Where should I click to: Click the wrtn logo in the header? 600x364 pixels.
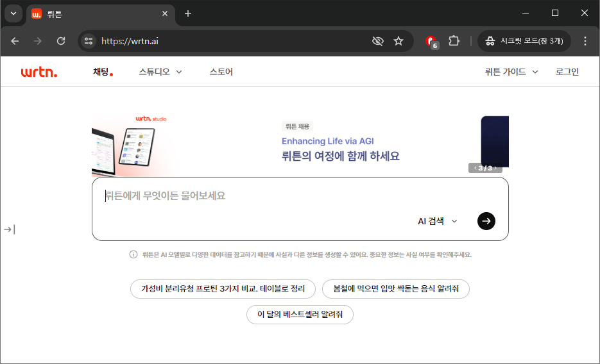39,72
